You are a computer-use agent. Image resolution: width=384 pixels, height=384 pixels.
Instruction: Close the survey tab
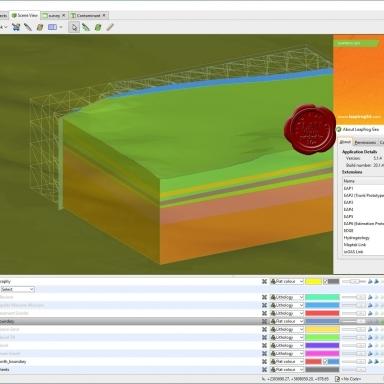click(x=64, y=15)
